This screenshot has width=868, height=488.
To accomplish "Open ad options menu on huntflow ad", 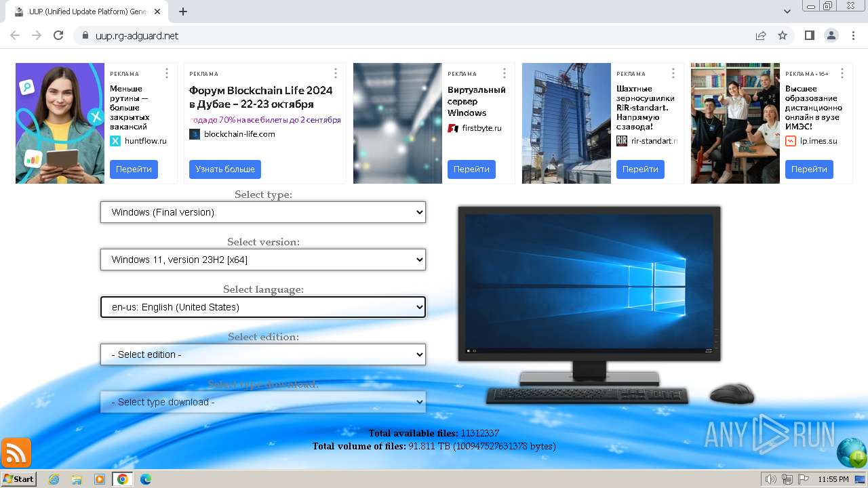I will [167, 73].
